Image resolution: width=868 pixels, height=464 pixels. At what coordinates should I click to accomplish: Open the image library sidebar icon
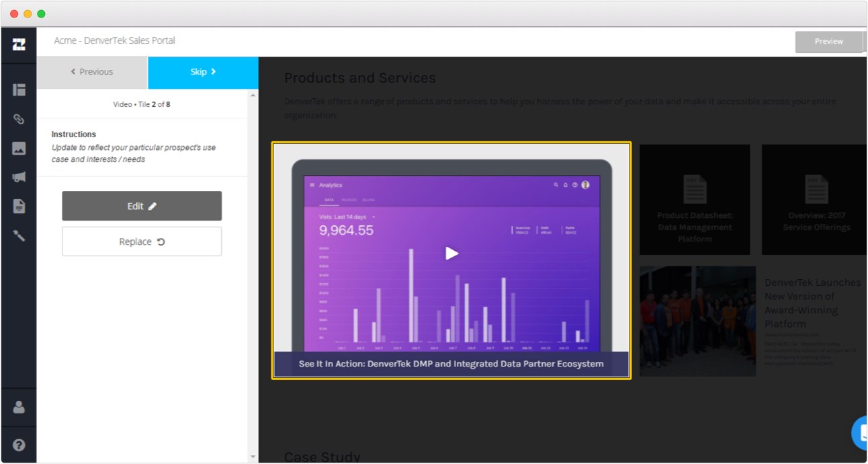[19, 149]
